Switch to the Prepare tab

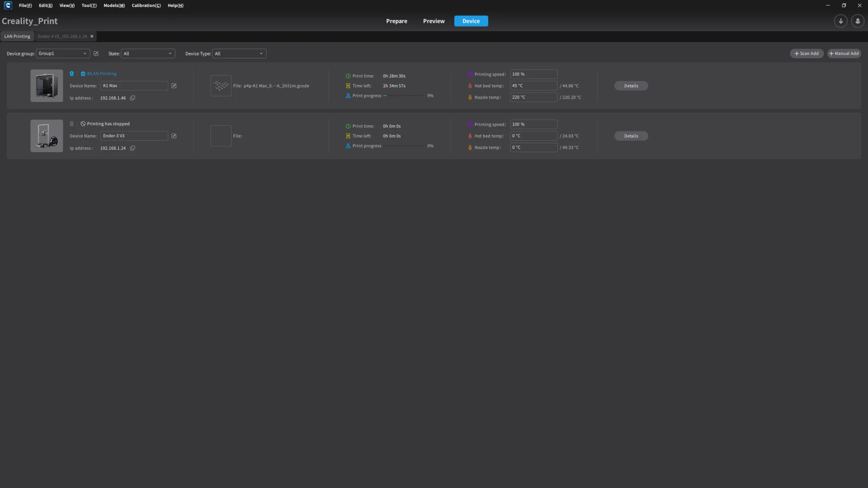point(396,21)
